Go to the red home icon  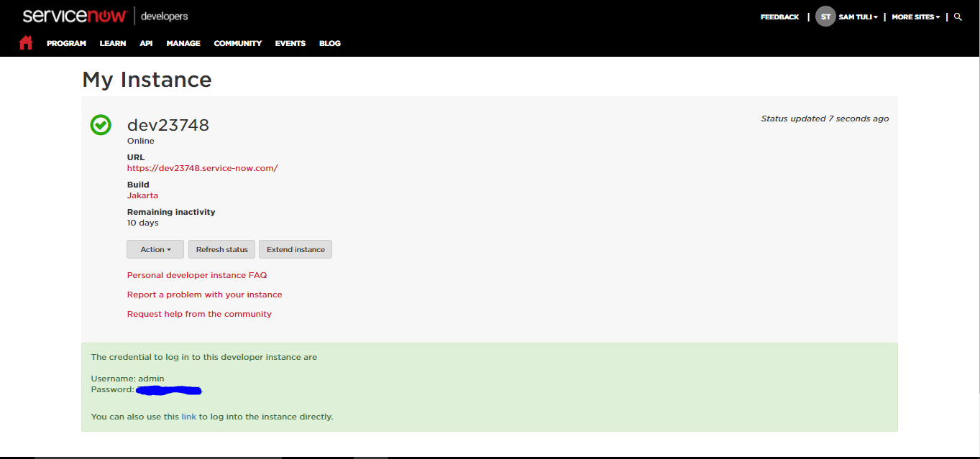click(x=26, y=43)
